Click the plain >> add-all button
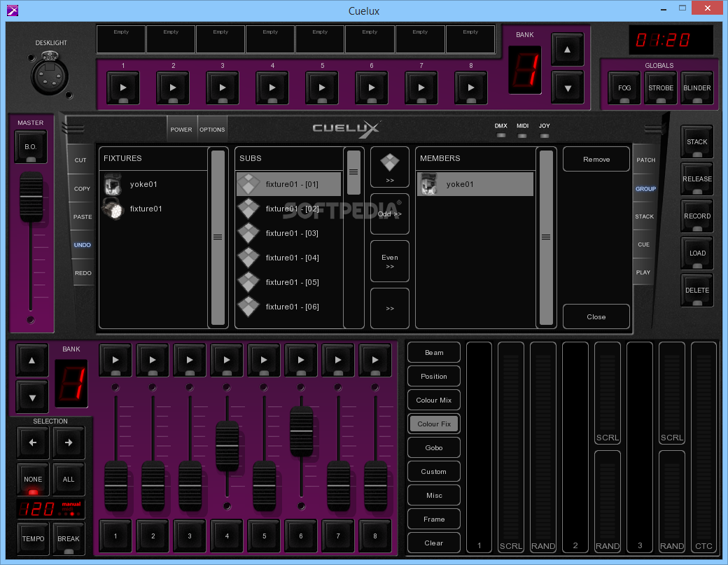Image resolution: width=728 pixels, height=565 pixels. pyautogui.click(x=389, y=308)
